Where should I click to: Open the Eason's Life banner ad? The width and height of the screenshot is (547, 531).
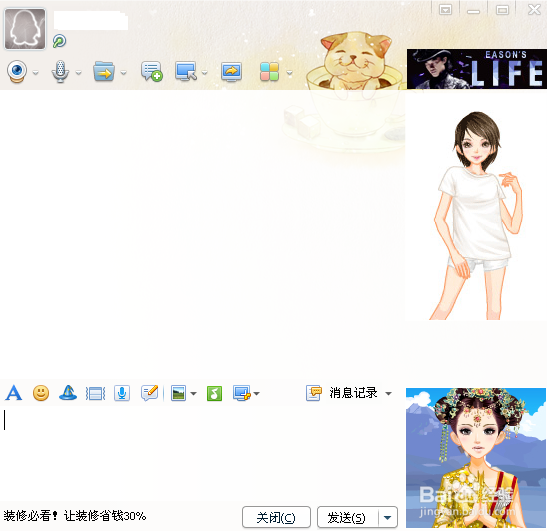tap(477, 69)
